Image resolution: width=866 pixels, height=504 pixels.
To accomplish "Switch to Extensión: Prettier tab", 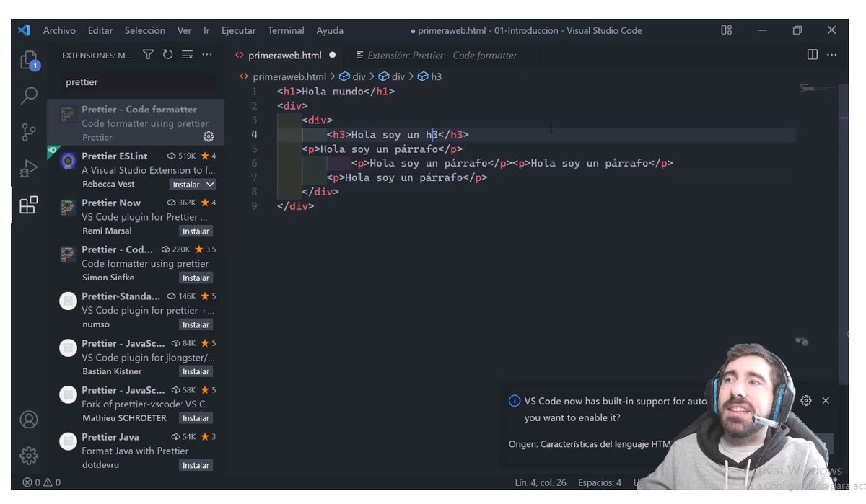I will [x=442, y=55].
